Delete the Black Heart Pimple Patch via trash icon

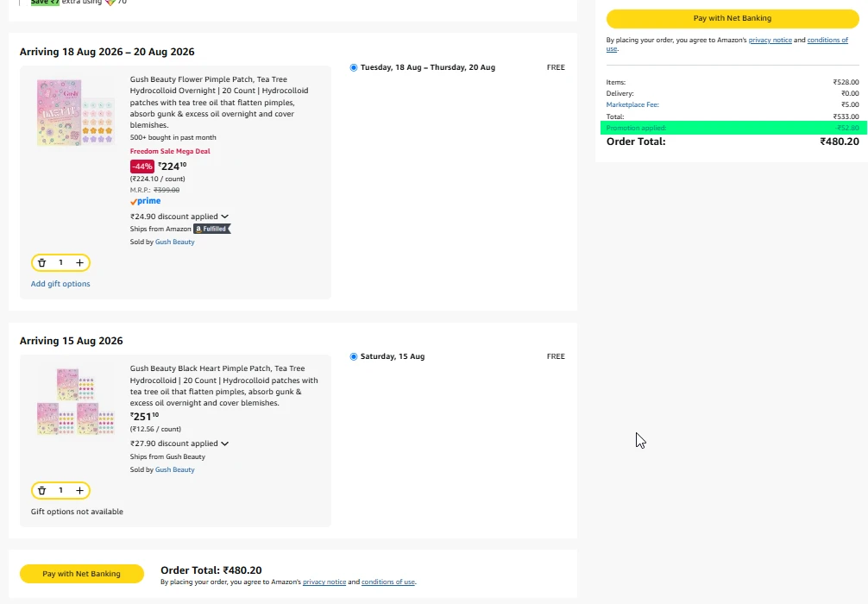[x=42, y=490]
